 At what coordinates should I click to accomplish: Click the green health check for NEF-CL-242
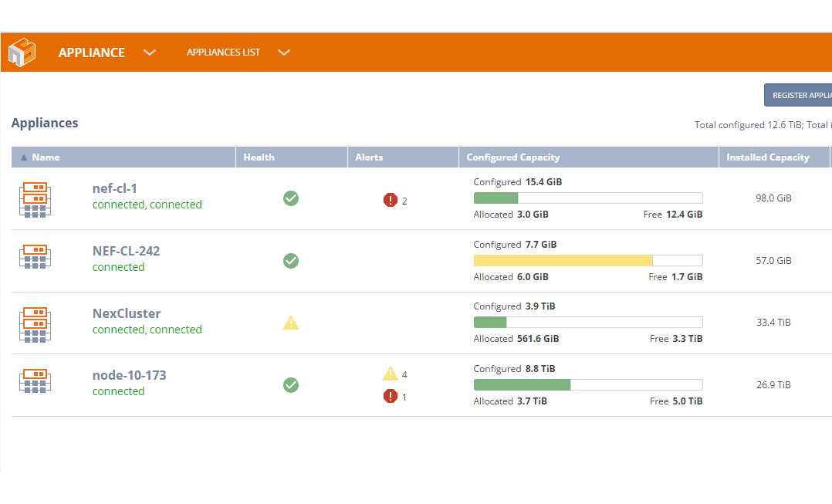click(x=291, y=261)
